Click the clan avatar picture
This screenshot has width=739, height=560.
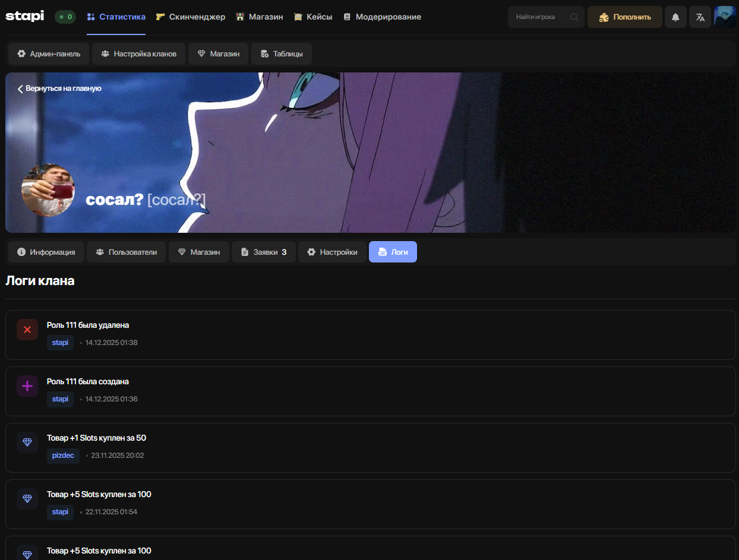[48, 190]
